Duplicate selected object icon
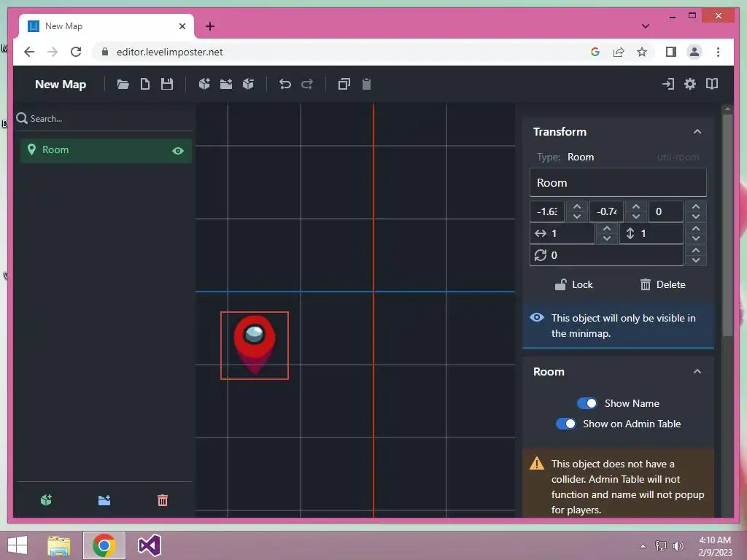This screenshot has height=560, width=747. point(344,85)
